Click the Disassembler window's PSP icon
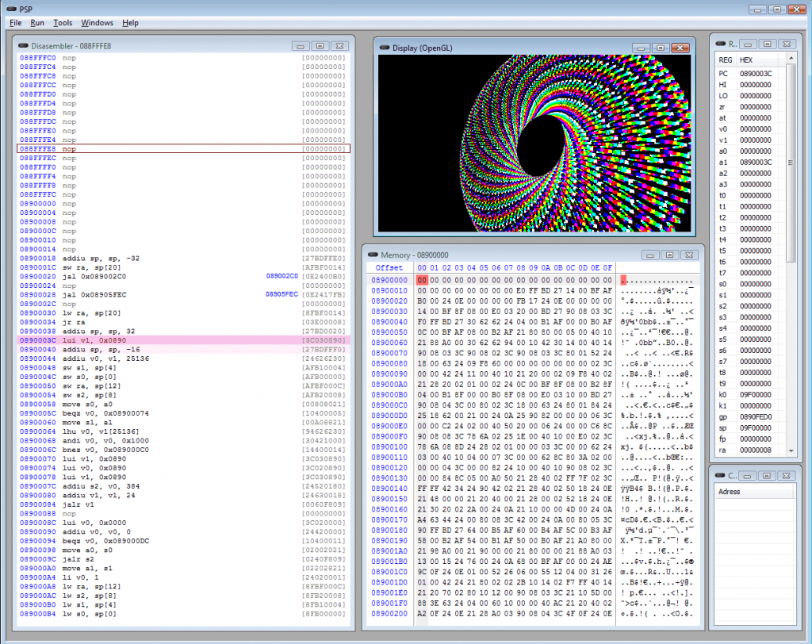The image size is (812, 644). click(x=24, y=46)
